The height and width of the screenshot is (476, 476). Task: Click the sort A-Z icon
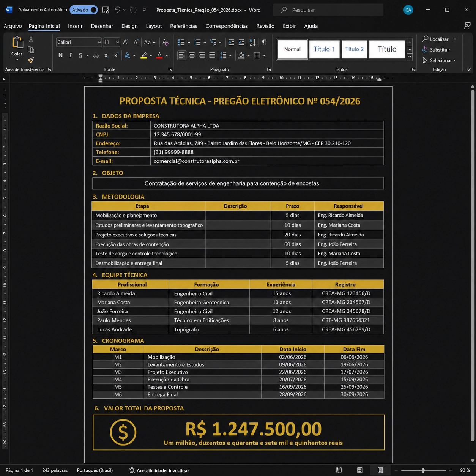pyautogui.click(x=252, y=42)
